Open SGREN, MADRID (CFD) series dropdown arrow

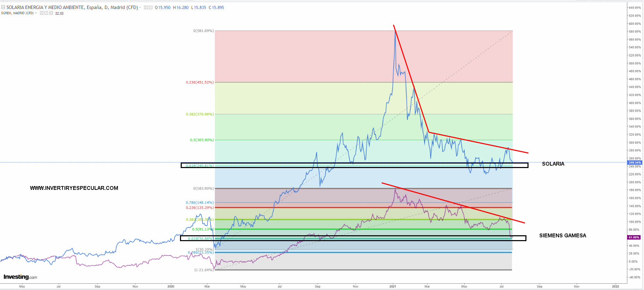36,13
